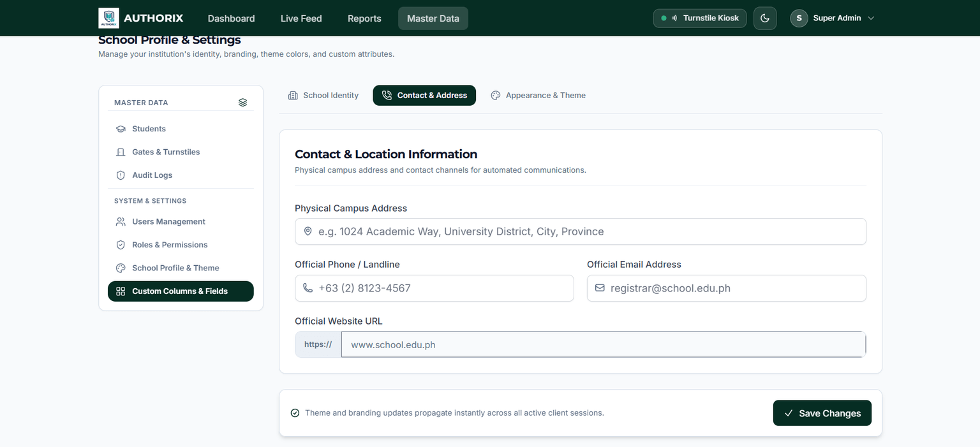Viewport: 980px width, 447px height.
Task: Click the Students graduation cap icon
Action: pyautogui.click(x=121, y=129)
